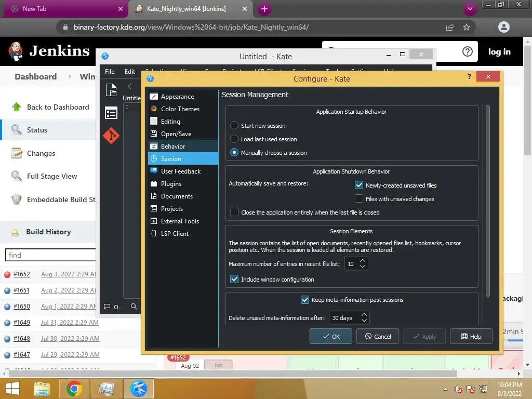532x399 pixels.
Task: Open Chrome from the taskbar
Action: coord(74,389)
